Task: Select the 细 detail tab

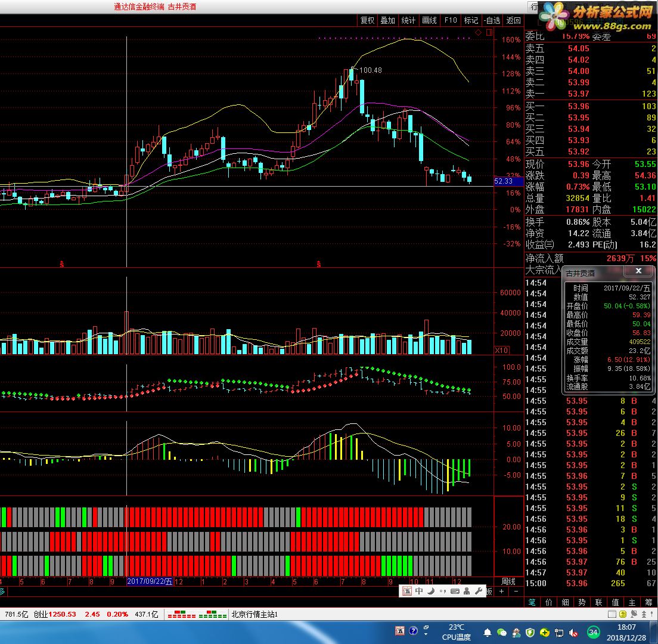Action: 565,602
